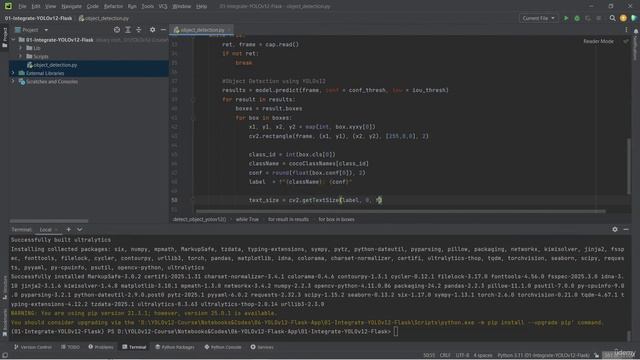The width and height of the screenshot is (640, 360).
Task: Open Services tool window
Action: click(x=262, y=347)
